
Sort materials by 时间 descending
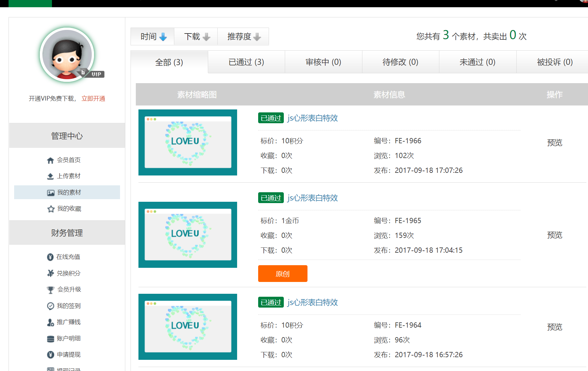(152, 36)
